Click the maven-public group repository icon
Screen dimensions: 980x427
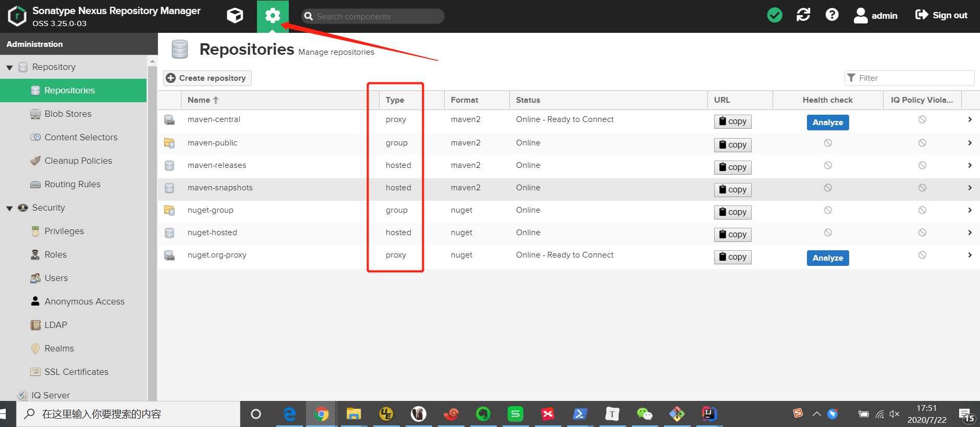click(x=169, y=143)
